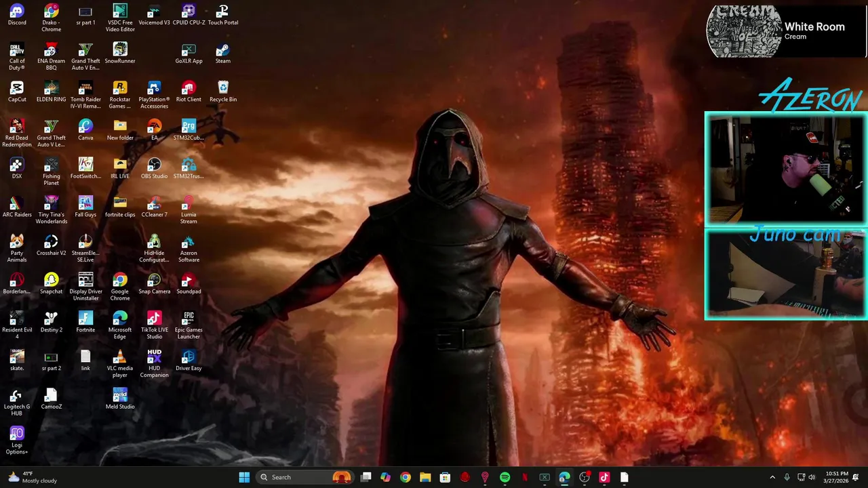Open Microsoft Store from the taskbar

445,477
